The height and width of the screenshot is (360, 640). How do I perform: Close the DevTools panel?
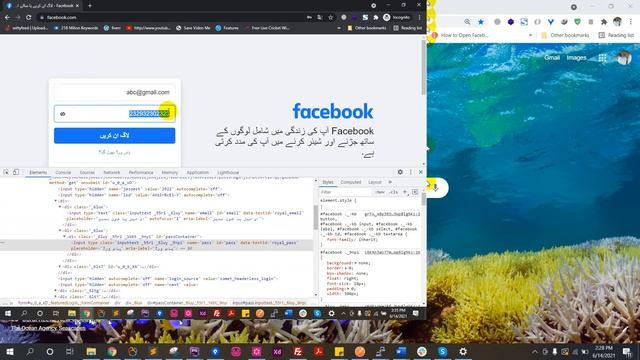point(420,172)
